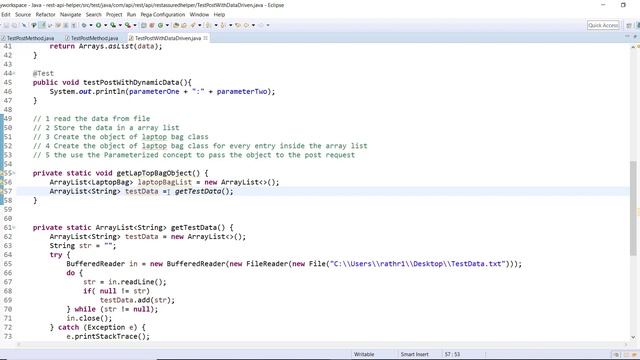Open the Window menu
Screen dimensions: 640x360
tap(199, 14)
